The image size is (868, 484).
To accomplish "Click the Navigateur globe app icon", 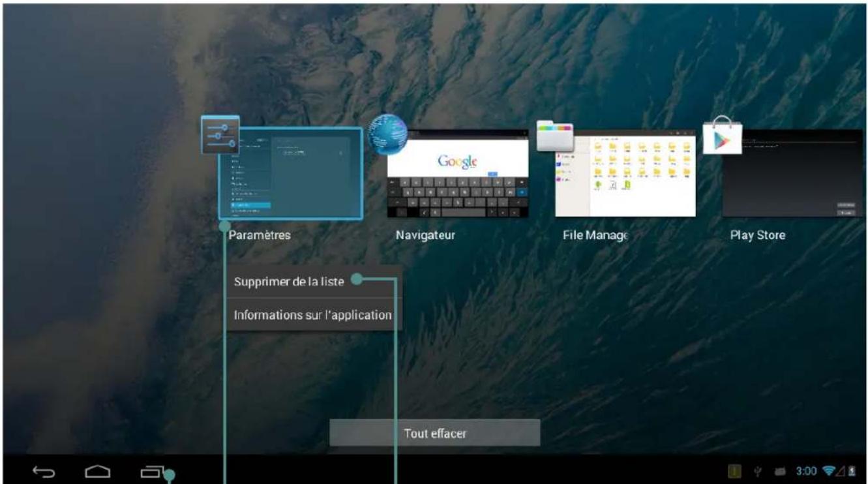I will 388,134.
